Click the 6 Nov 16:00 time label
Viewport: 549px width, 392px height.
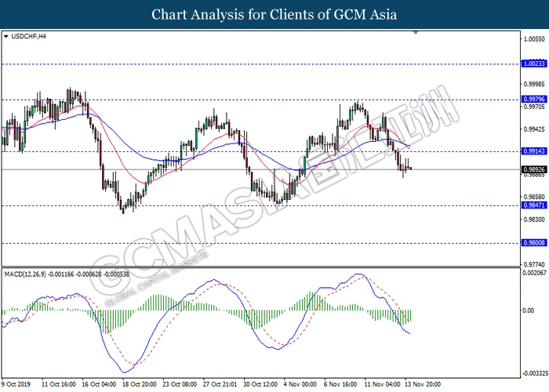340,384
